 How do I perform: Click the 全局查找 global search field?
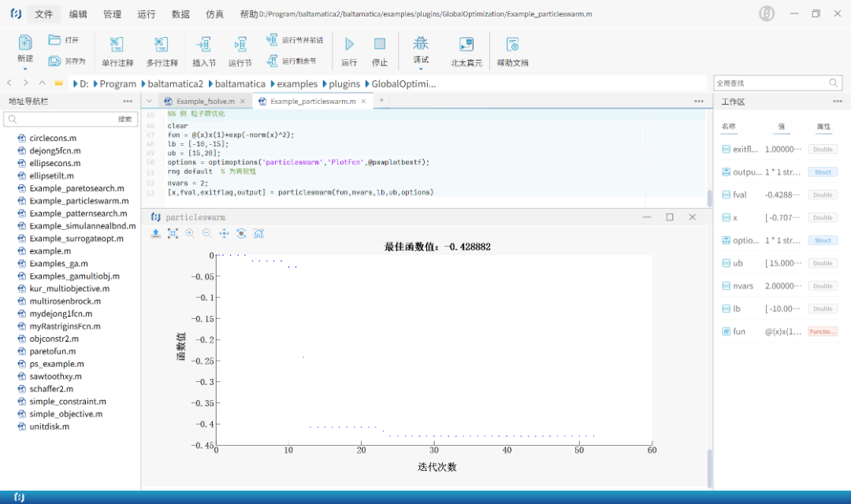pos(770,83)
